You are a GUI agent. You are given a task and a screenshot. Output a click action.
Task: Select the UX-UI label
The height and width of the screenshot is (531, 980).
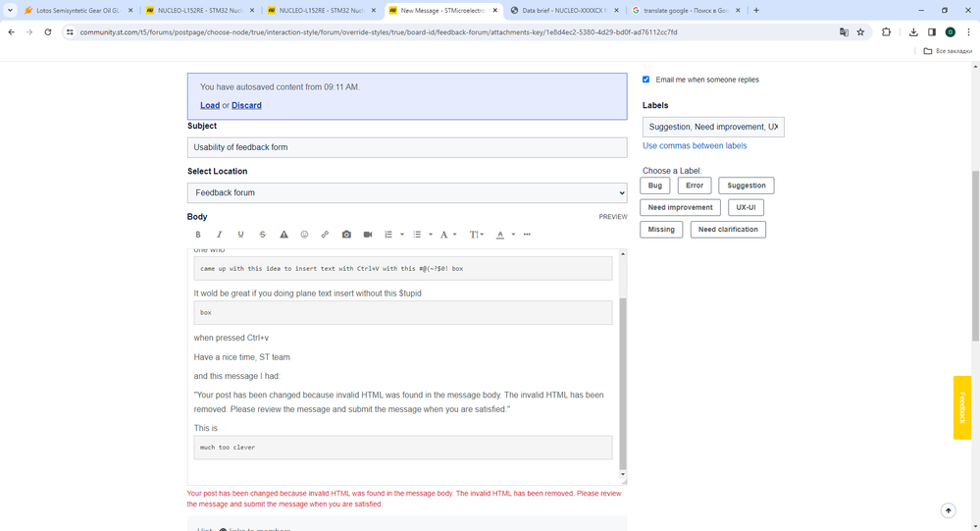tap(746, 207)
